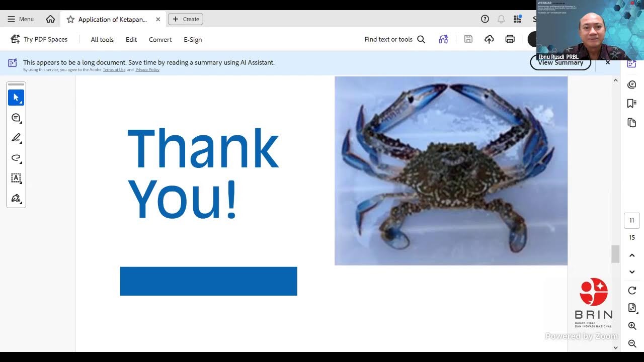The image size is (644, 362).
Task: Open the E-Sign menu
Action: (x=193, y=39)
